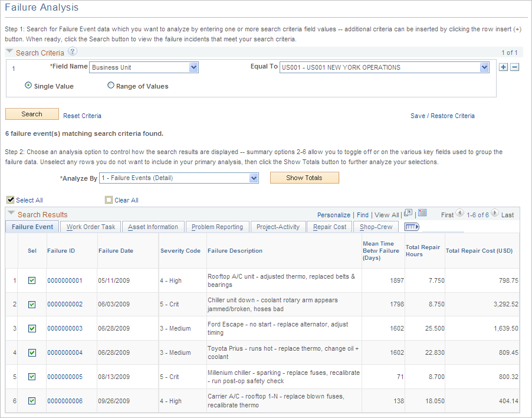Click the Search button
The height and width of the screenshot is (418, 532).
[31, 113]
